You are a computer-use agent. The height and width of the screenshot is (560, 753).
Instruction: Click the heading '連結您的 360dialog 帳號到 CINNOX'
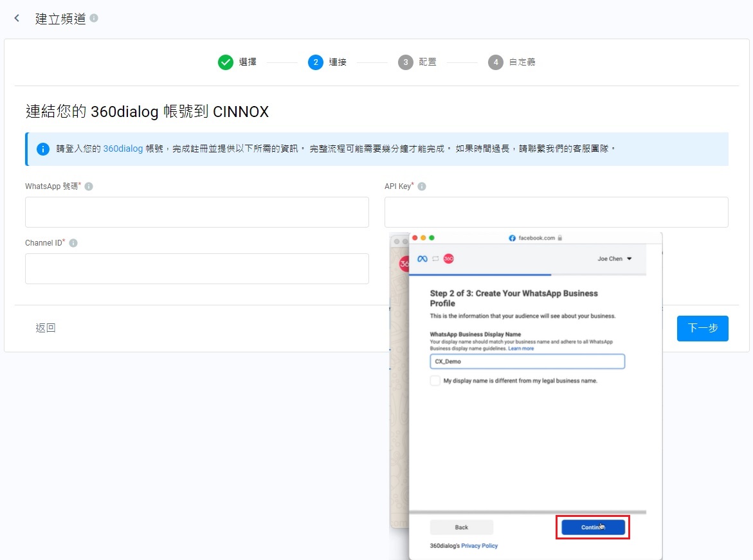tap(147, 111)
